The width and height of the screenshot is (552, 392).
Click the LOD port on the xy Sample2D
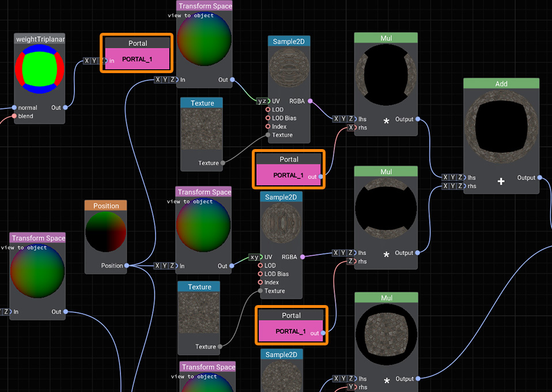click(260, 265)
